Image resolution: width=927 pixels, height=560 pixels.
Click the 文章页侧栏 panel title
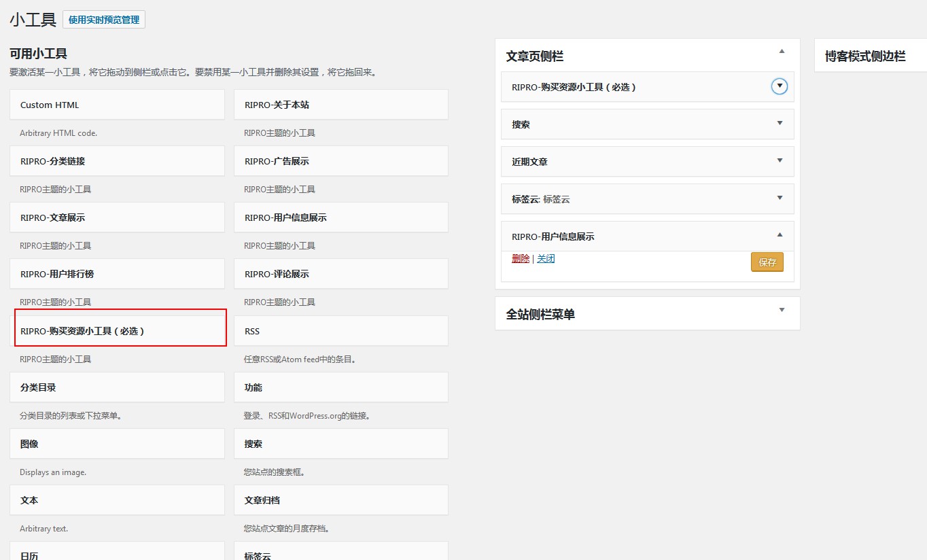535,56
